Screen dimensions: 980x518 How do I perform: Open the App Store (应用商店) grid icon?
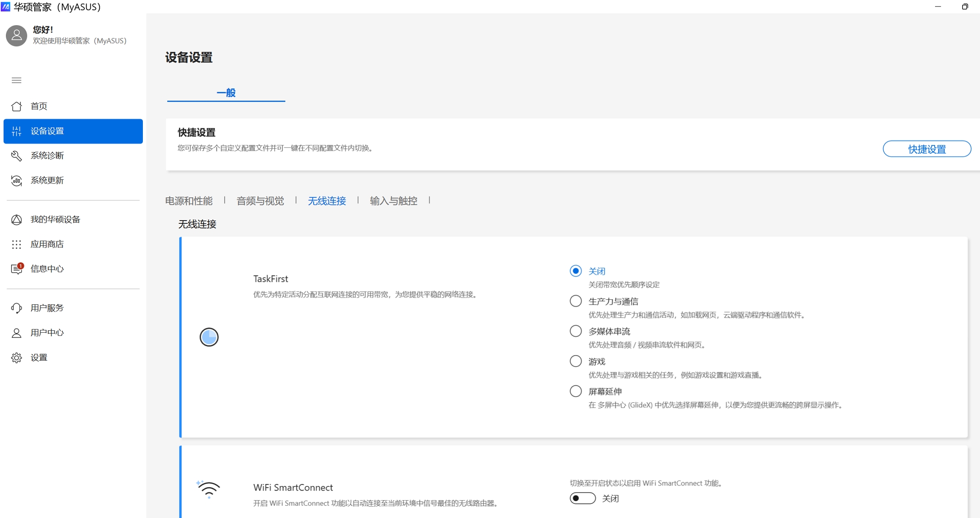[16, 244]
